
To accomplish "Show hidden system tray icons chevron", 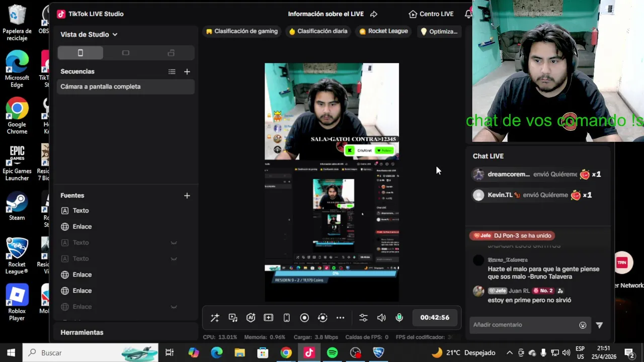I will coord(510,353).
